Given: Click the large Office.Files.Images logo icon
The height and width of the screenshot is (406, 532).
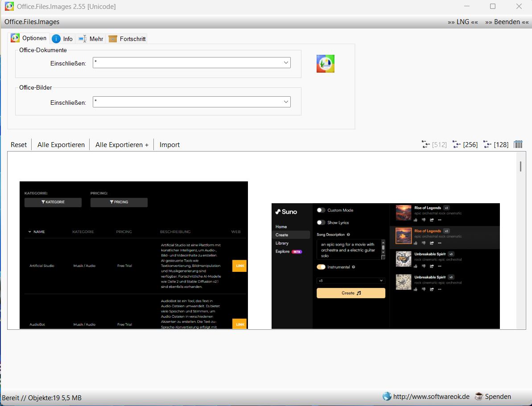Looking at the screenshot, I should click(326, 64).
